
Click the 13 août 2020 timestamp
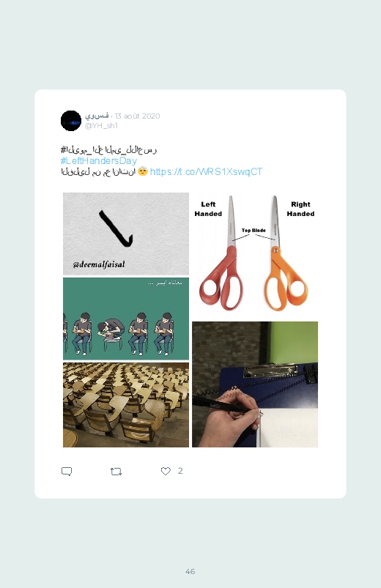pos(138,116)
